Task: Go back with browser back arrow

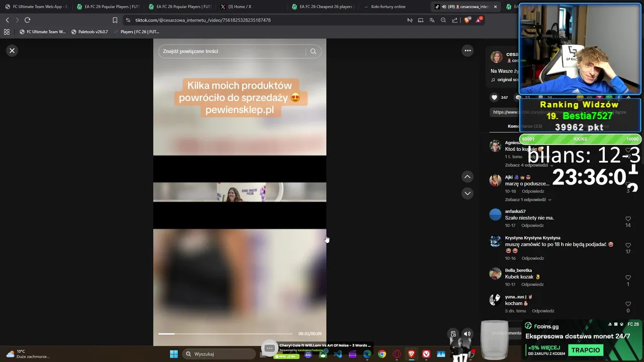Action: pos(7,20)
